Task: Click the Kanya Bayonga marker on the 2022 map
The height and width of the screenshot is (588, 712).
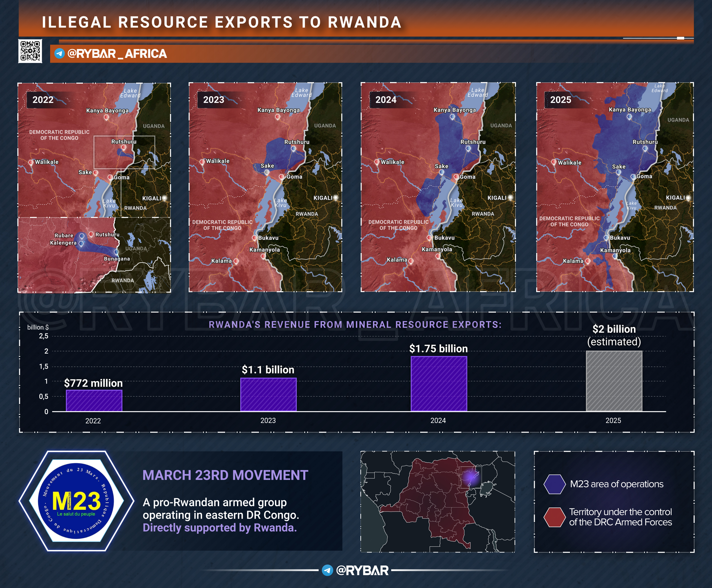Action: [x=106, y=117]
